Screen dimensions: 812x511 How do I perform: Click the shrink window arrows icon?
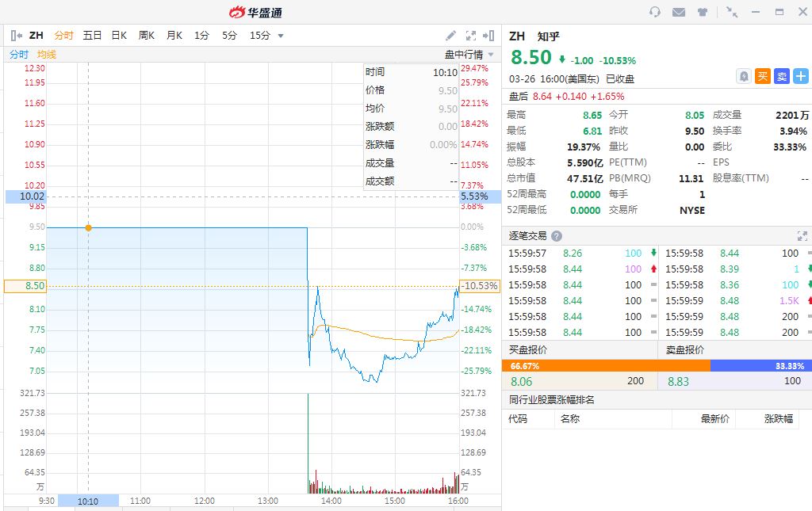(x=732, y=12)
